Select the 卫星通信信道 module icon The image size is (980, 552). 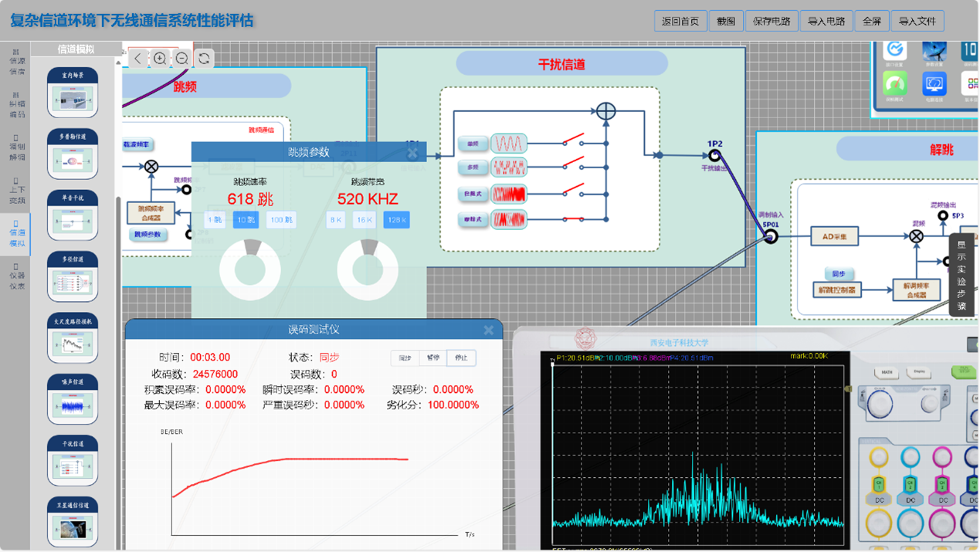[x=73, y=523]
